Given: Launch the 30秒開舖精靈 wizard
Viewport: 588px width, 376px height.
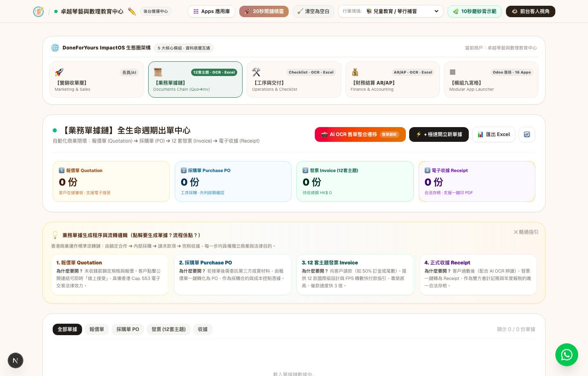Looking at the screenshot, I should tap(264, 11).
